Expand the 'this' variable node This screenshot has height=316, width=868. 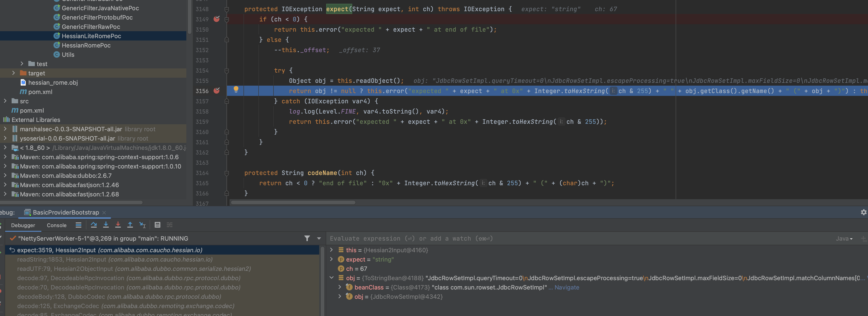[x=332, y=250]
